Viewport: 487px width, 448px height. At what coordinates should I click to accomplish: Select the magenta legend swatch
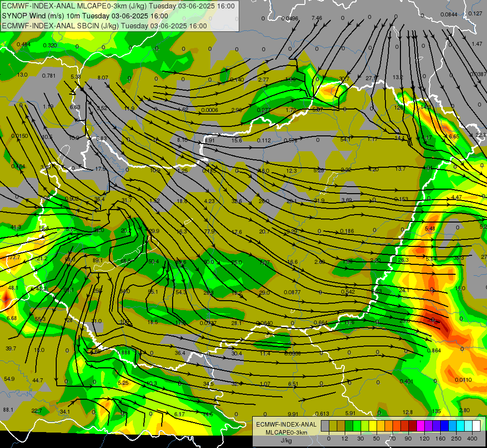(420, 426)
